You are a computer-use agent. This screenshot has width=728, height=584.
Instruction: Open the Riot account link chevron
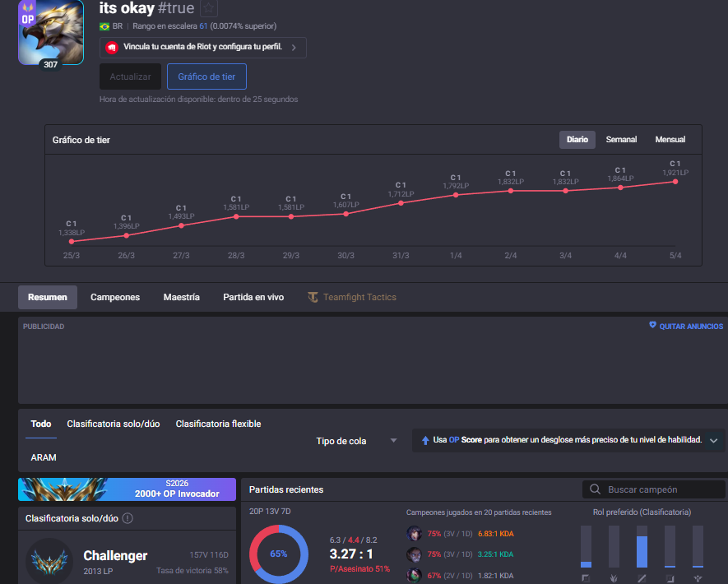(294, 48)
